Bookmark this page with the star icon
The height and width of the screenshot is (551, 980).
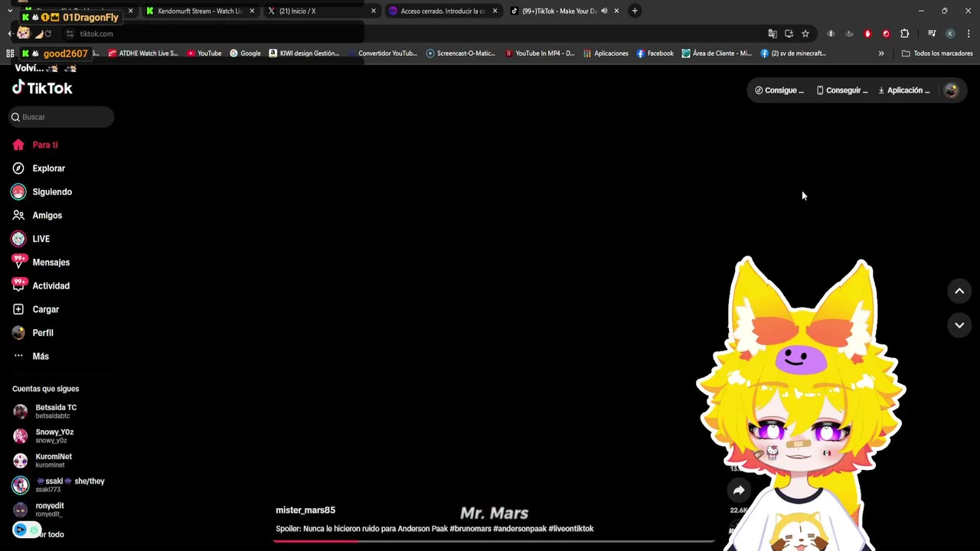point(805,34)
